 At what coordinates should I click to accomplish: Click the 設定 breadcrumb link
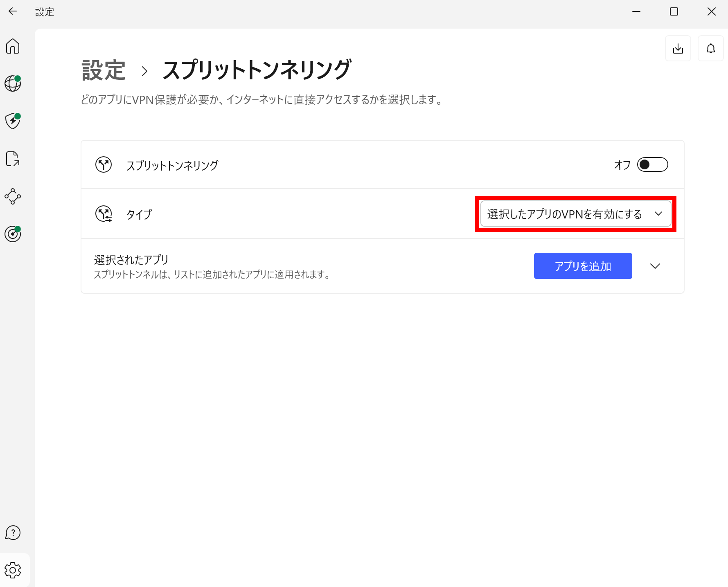pyautogui.click(x=104, y=70)
